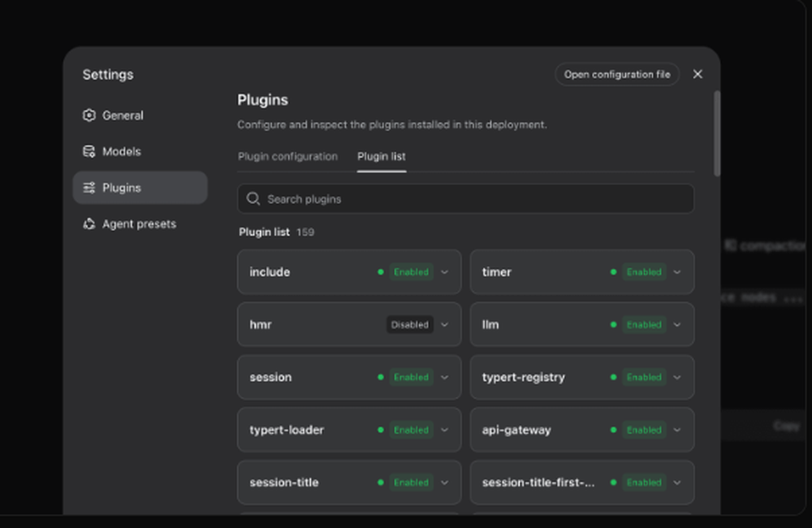
Task: Open the Models settings section
Action: pos(140,151)
